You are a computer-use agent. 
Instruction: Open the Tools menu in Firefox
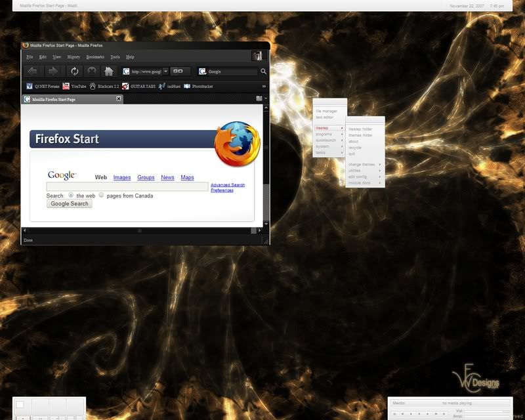click(x=115, y=57)
